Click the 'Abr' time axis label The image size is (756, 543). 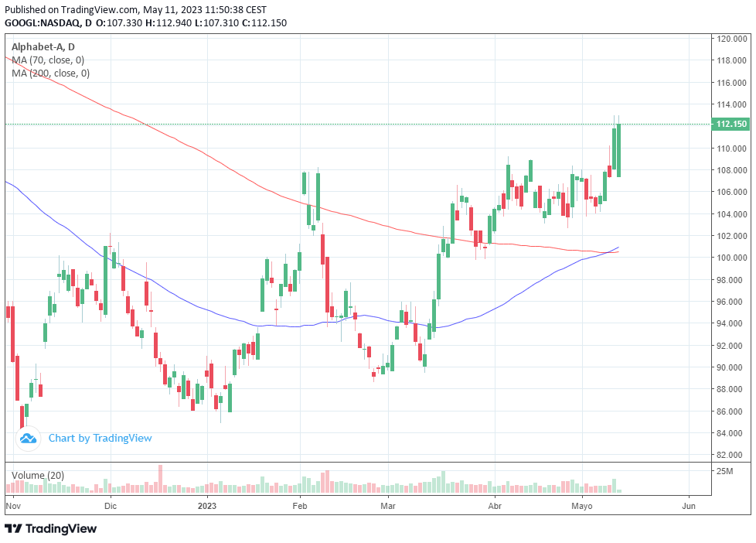click(495, 506)
